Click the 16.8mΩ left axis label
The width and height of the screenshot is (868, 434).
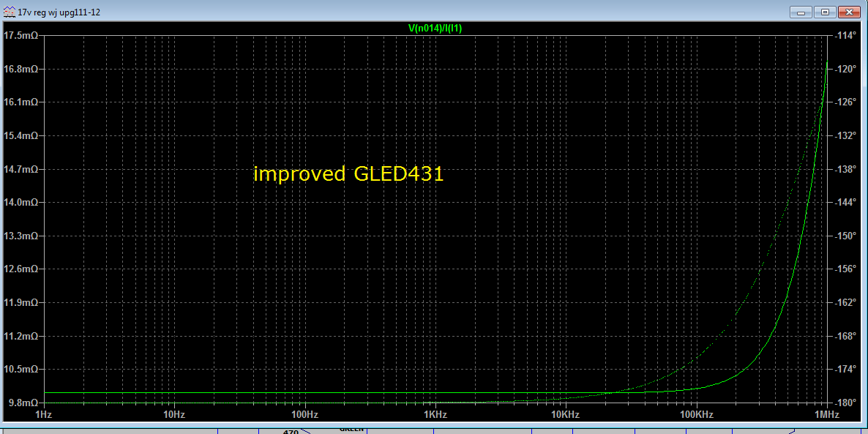[20, 70]
